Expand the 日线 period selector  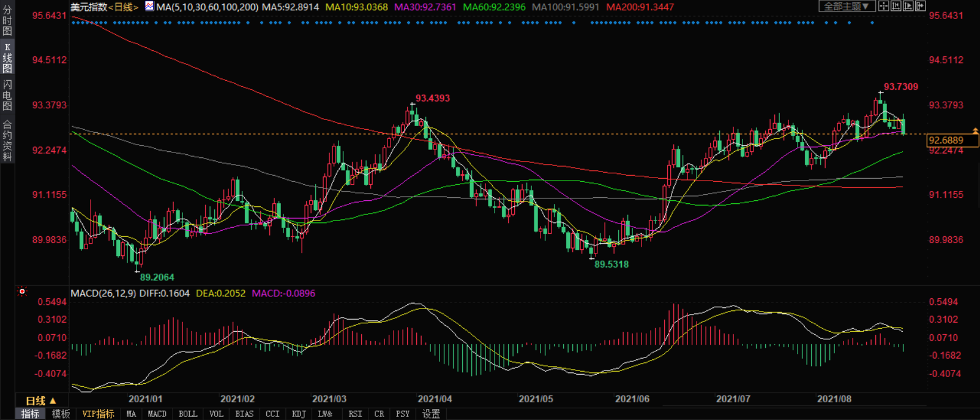pos(40,401)
